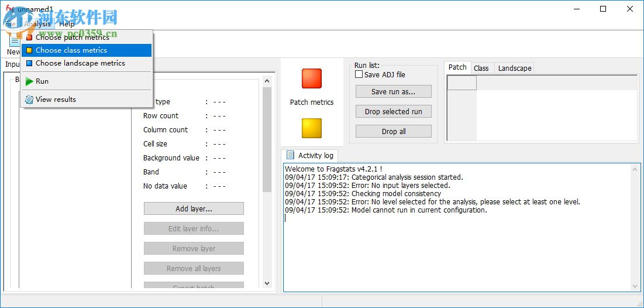This screenshot has height=308, width=644.
Task: Open View results menu entry
Action: [86, 99]
